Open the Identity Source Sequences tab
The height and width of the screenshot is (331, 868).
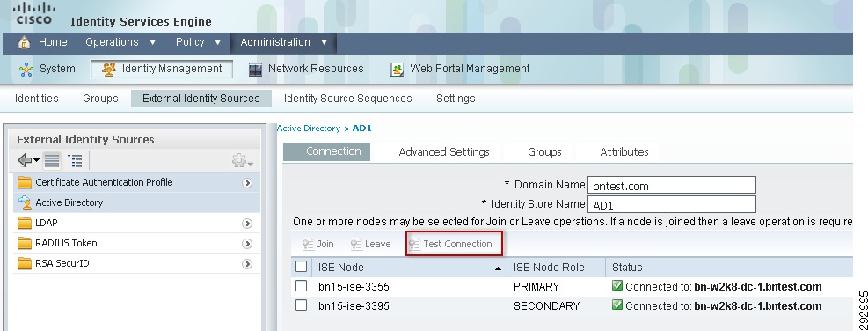347,99
